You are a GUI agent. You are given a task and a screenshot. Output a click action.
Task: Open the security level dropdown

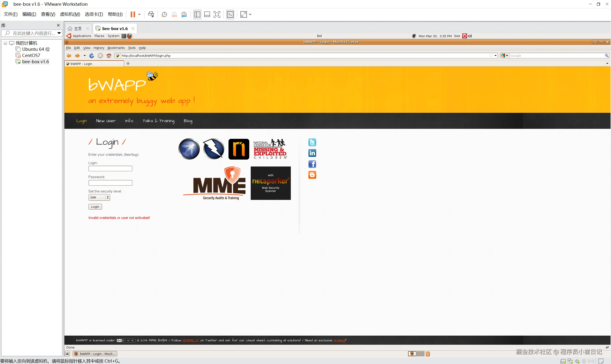coord(99,198)
